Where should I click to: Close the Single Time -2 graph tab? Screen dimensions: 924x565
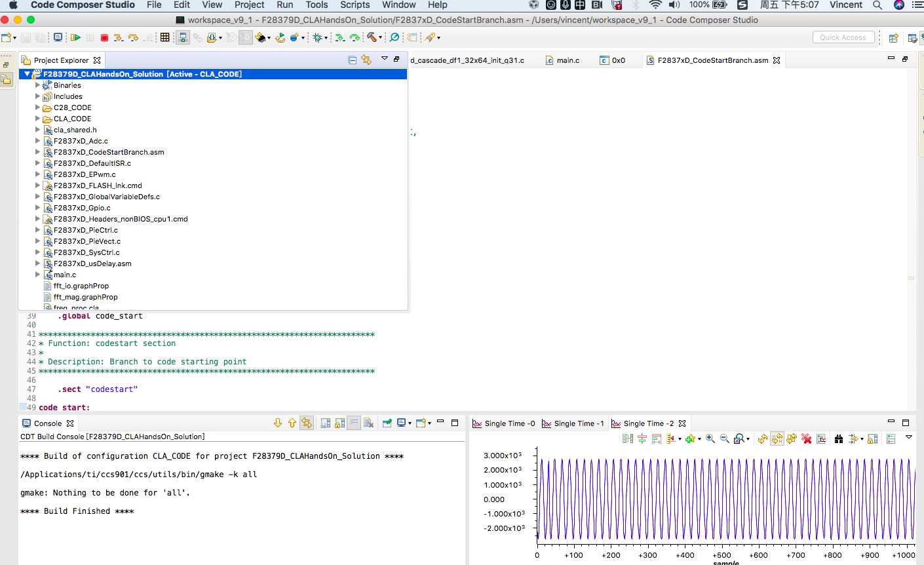tap(682, 423)
